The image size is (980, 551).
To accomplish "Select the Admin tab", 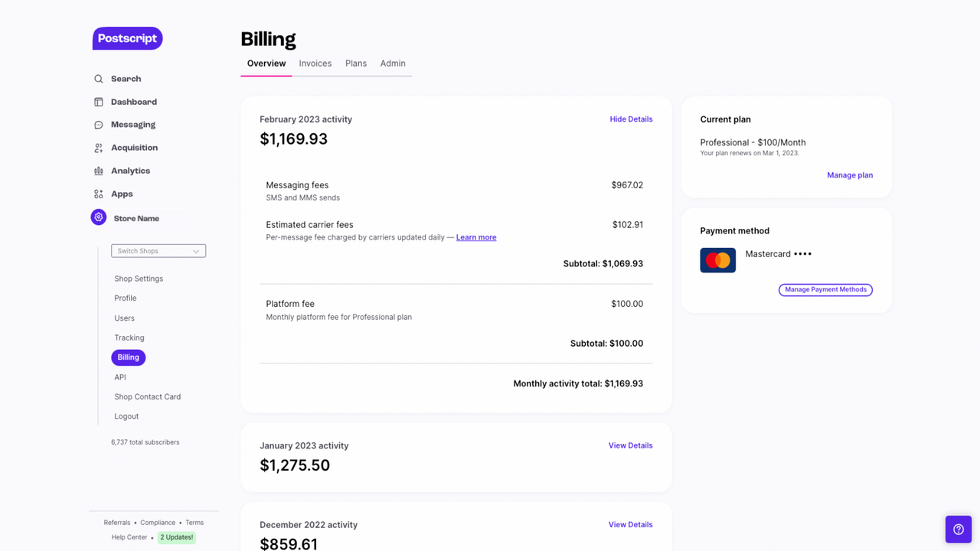I will [393, 63].
